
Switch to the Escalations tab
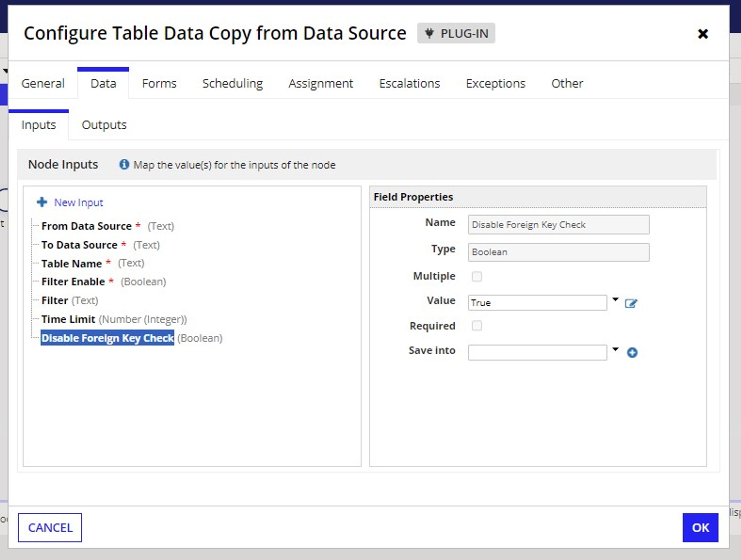pyautogui.click(x=409, y=83)
